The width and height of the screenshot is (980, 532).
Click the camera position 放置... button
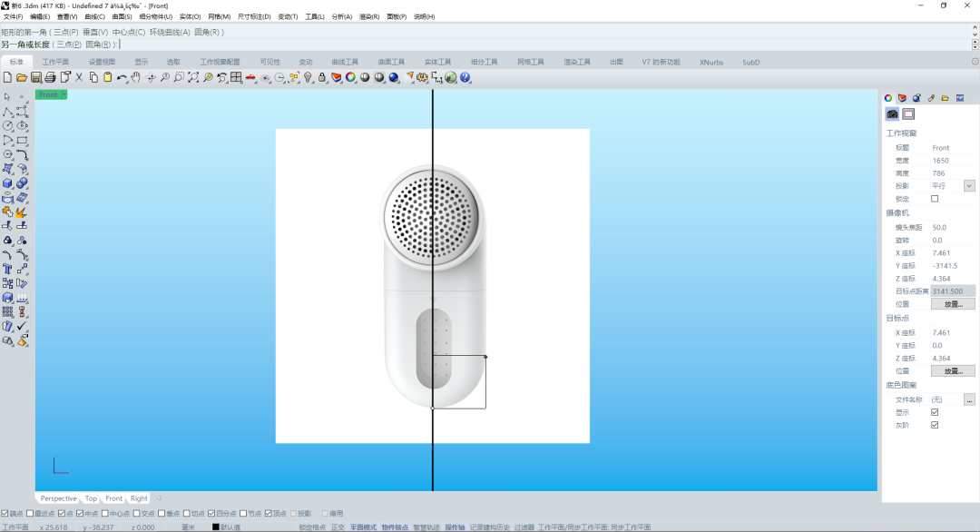click(953, 304)
